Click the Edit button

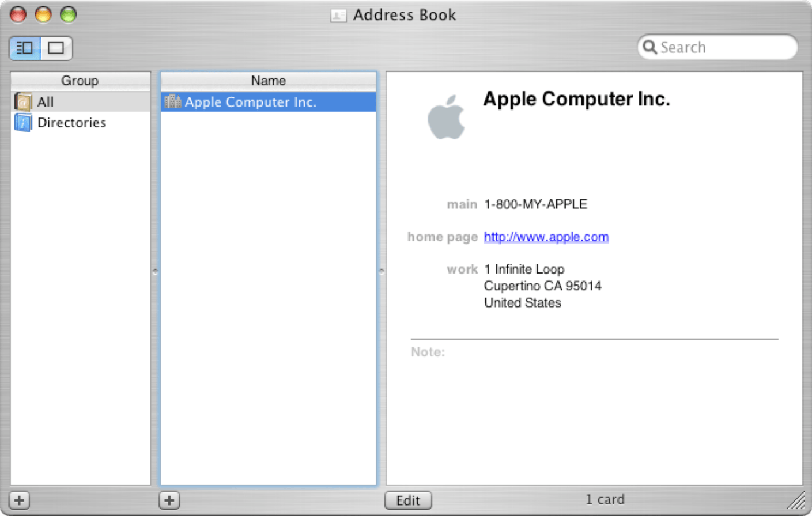(x=408, y=500)
